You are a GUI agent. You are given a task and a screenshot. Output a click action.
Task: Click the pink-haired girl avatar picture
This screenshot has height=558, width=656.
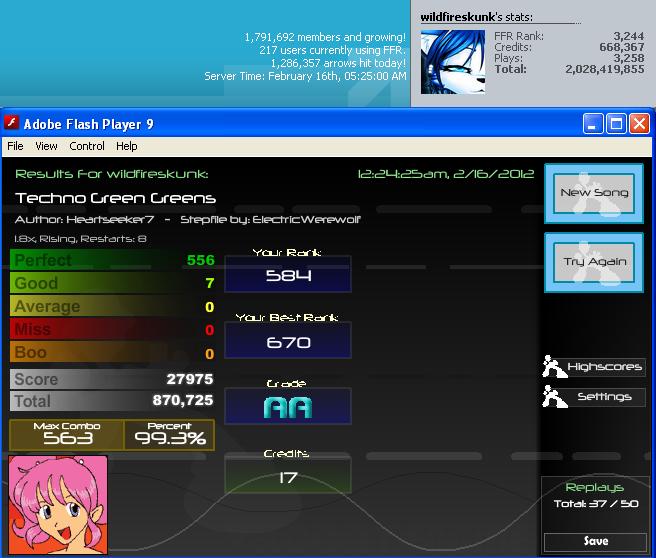(58, 505)
